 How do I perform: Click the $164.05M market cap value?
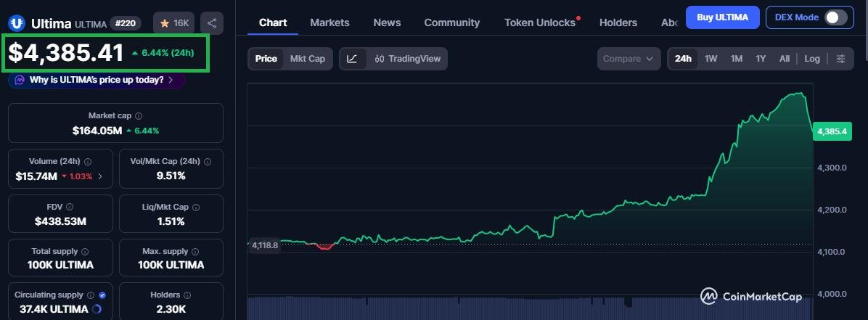click(97, 131)
